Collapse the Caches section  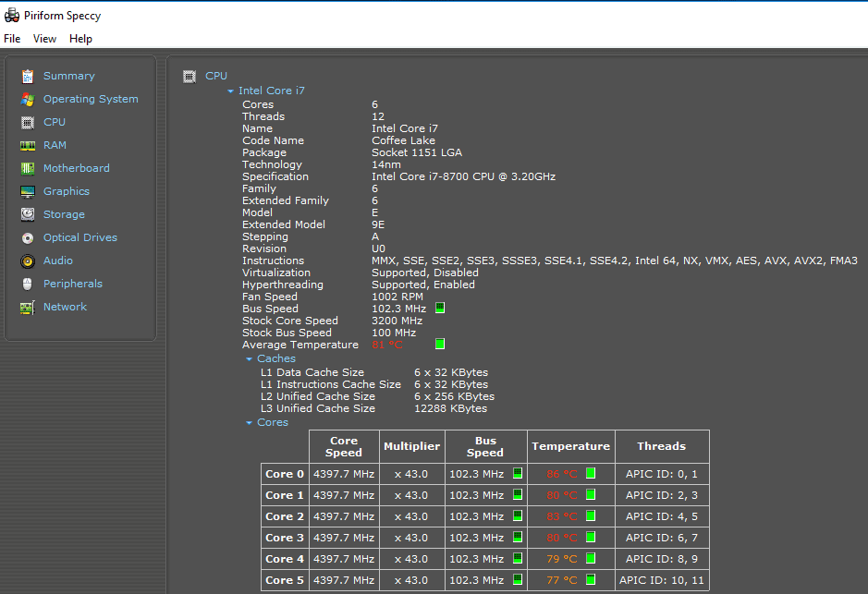[x=249, y=359]
